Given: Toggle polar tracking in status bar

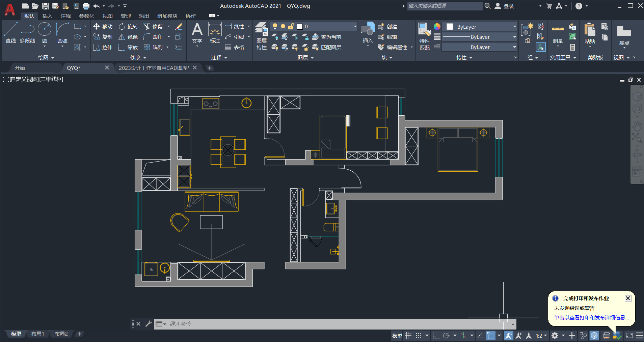Looking at the screenshot, I should coord(446,336).
